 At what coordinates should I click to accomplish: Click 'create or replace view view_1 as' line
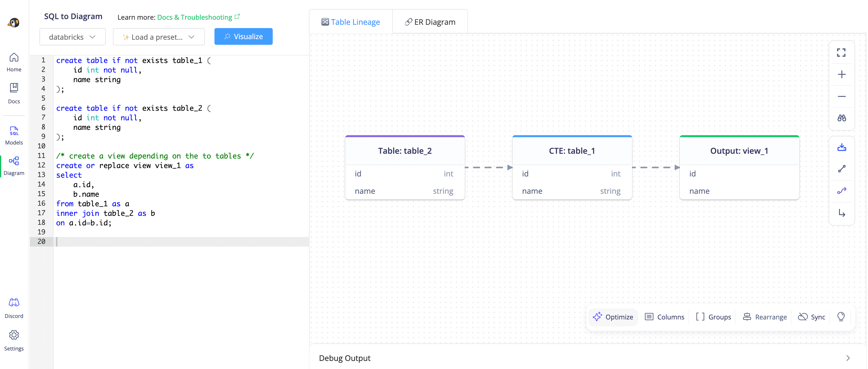click(x=125, y=165)
